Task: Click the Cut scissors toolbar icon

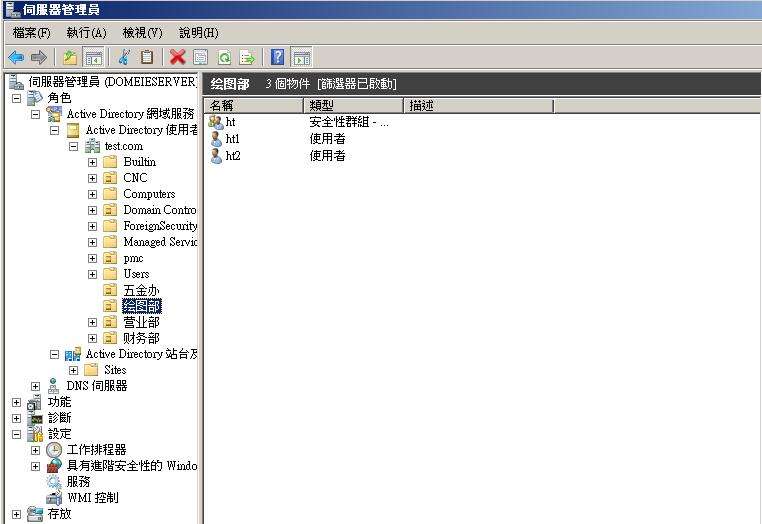Action: pos(124,57)
